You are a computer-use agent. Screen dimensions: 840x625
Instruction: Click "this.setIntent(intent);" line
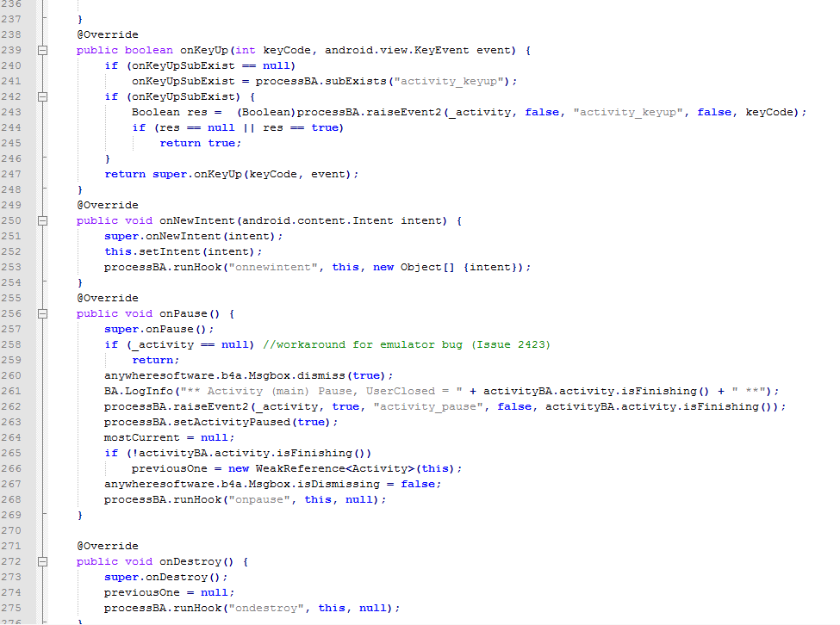[183, 251]
